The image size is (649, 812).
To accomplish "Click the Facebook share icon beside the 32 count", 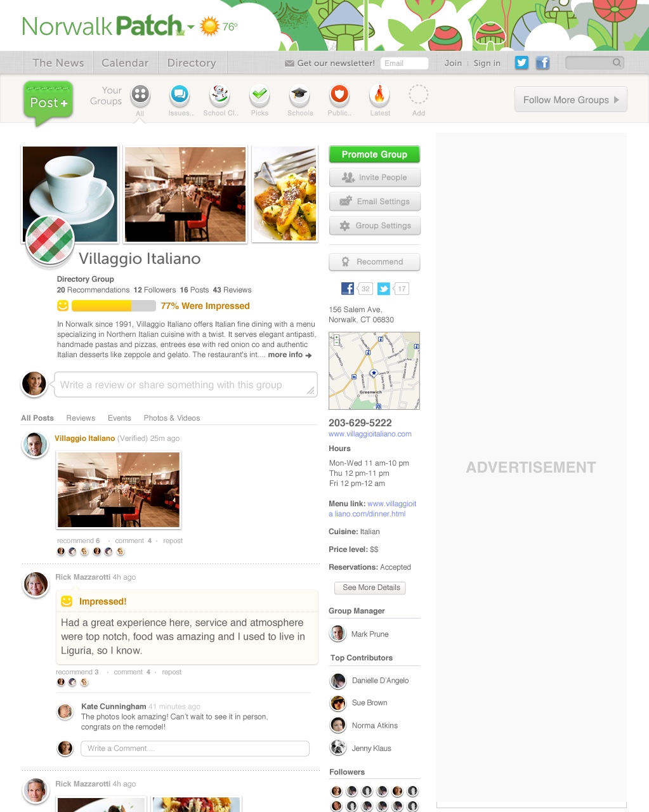I will click(x=348, y=289).
